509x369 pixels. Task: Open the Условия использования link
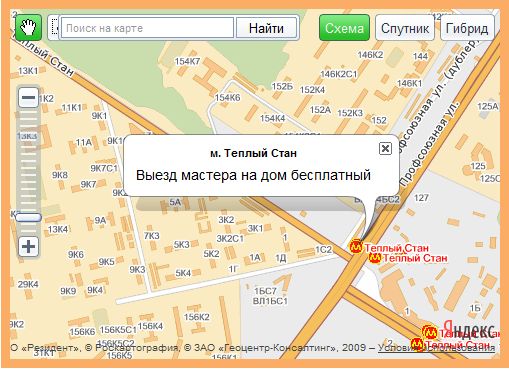[x=436, y=347]
